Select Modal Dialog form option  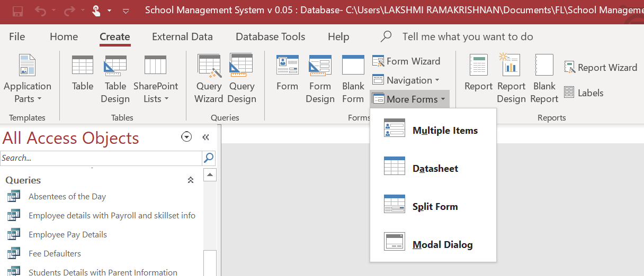click(x=433, y=245)
